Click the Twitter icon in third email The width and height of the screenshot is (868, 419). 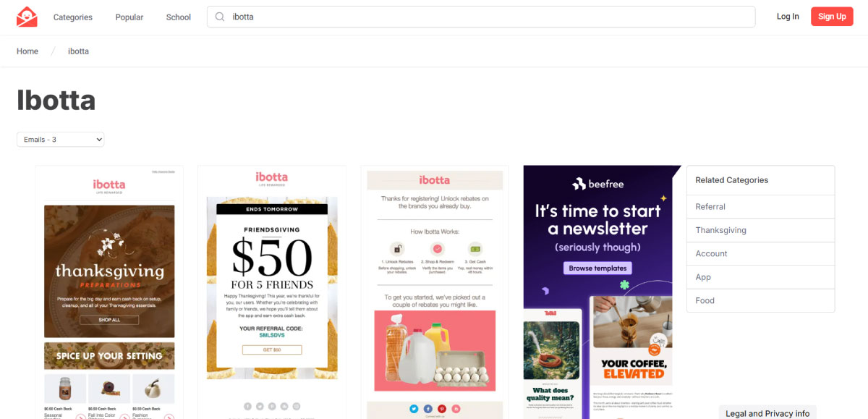click(414, 409)
